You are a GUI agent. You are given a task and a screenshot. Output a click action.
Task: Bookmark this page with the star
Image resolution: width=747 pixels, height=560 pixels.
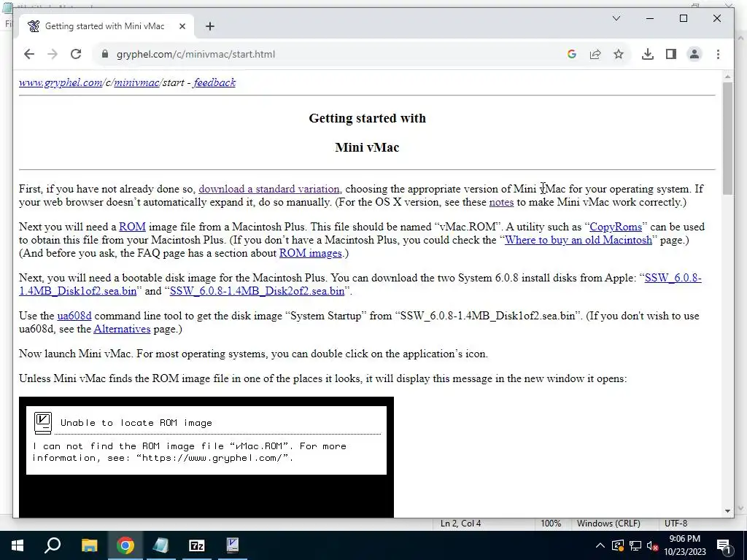(619, 54)
